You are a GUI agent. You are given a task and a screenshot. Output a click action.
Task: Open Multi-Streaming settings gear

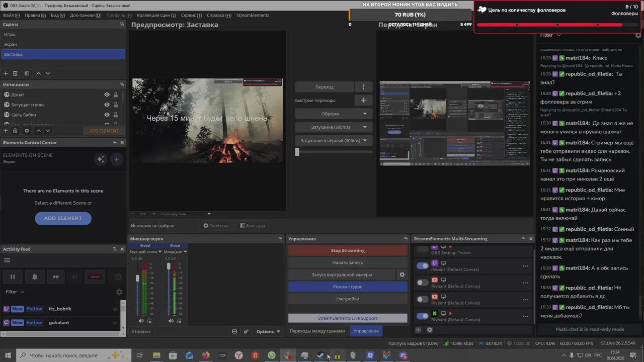[430, 330]
